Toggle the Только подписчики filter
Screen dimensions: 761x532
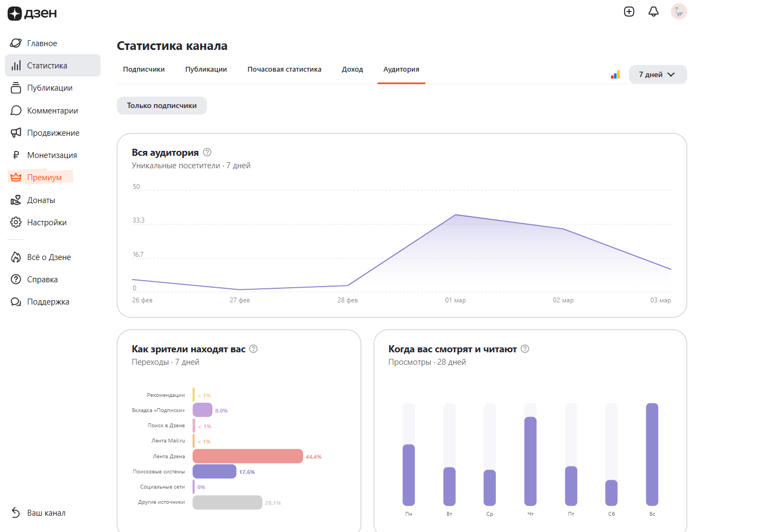coord(162,106)
